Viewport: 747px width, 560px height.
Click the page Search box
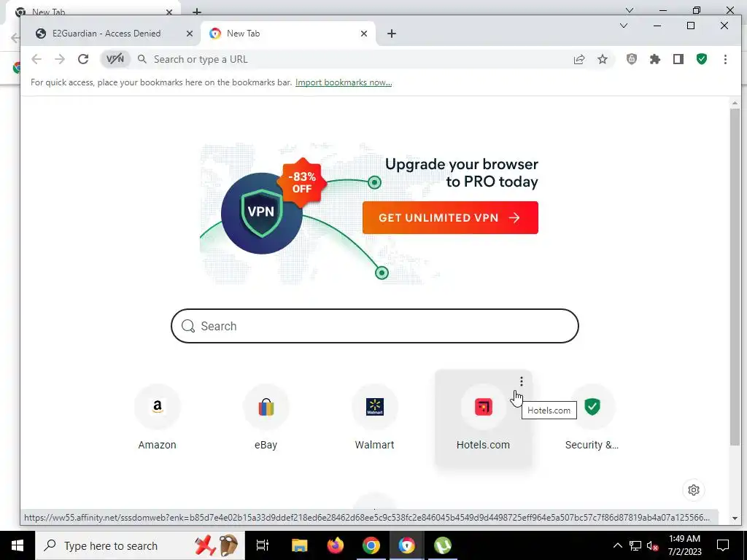(375, 326)
